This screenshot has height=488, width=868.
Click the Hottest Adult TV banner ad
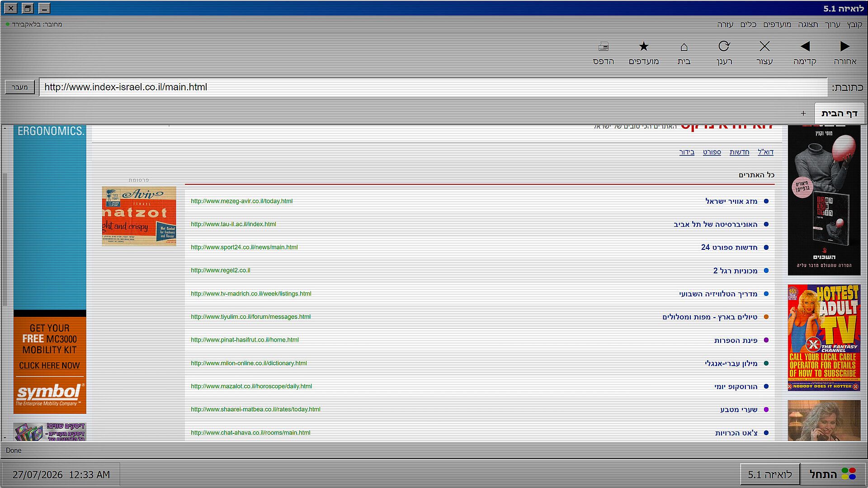pos(824,338)
